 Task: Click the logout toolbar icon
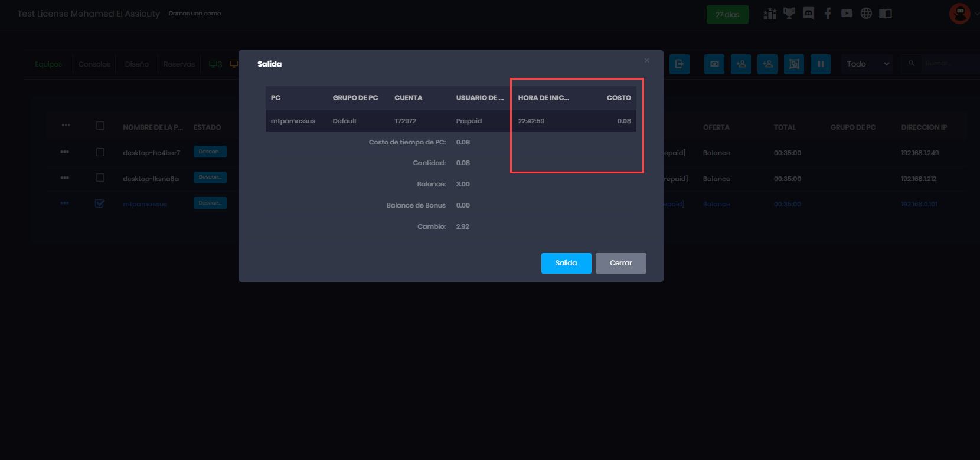pos(680,64)
